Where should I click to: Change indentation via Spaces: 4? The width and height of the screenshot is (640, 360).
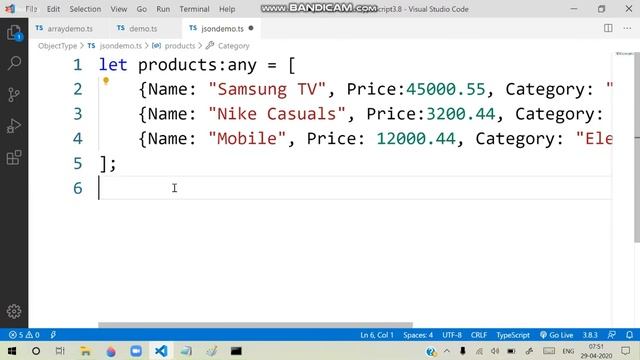[x=418, y=335]
